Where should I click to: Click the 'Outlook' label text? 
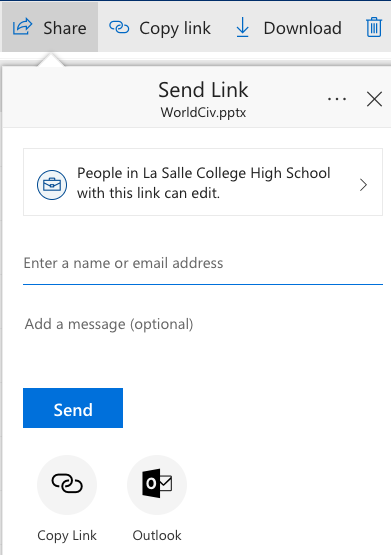157,535
